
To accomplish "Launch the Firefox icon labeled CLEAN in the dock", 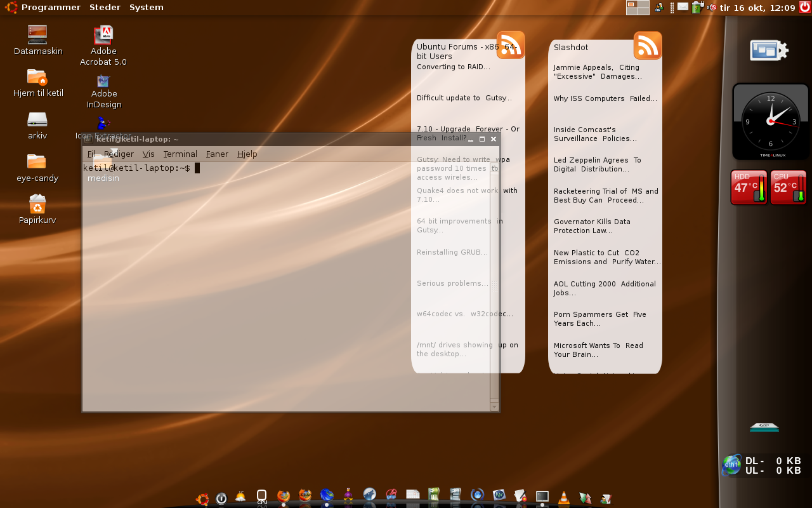I will point(305,495).
